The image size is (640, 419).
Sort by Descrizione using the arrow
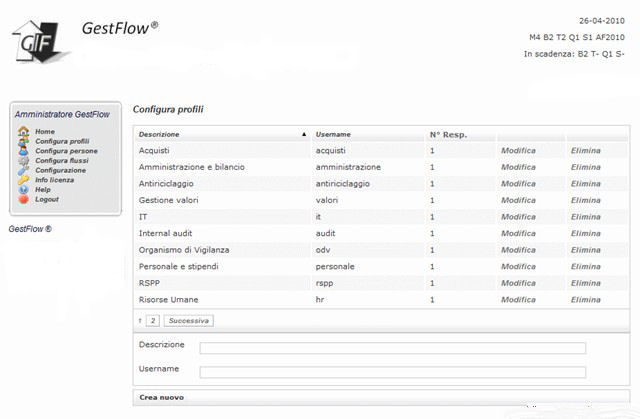pyautogui.click(x=304, y=134)
